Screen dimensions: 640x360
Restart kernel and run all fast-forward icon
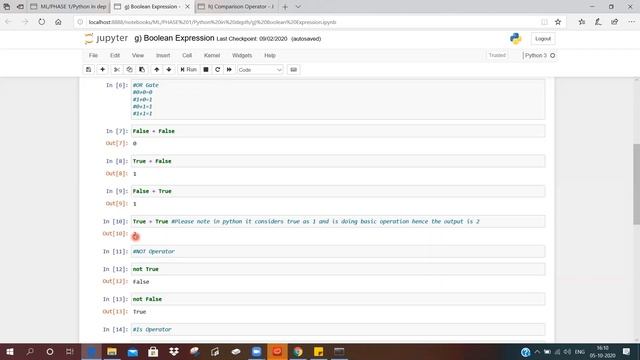(229, 70)
